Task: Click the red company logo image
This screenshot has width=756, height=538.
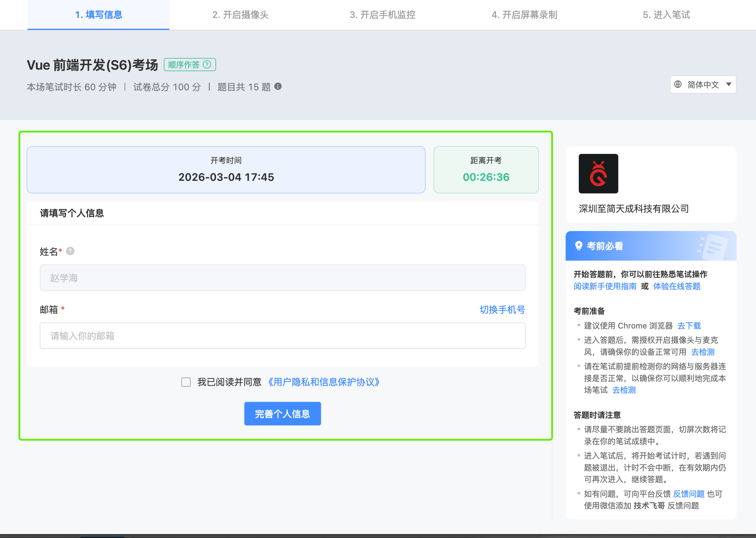Action: pos(598,174)
